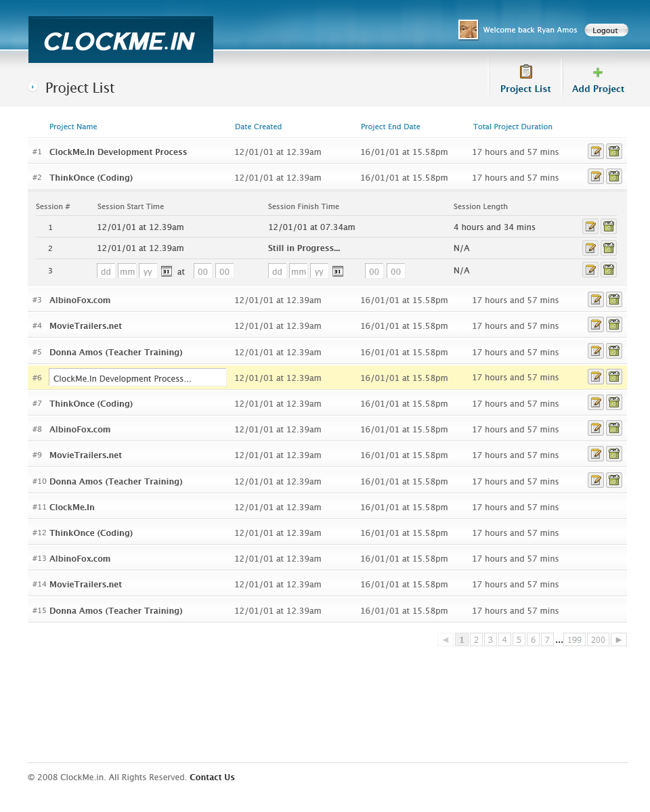
Task: Click the ClockMe.In logo
Action: tap(121, 40)
